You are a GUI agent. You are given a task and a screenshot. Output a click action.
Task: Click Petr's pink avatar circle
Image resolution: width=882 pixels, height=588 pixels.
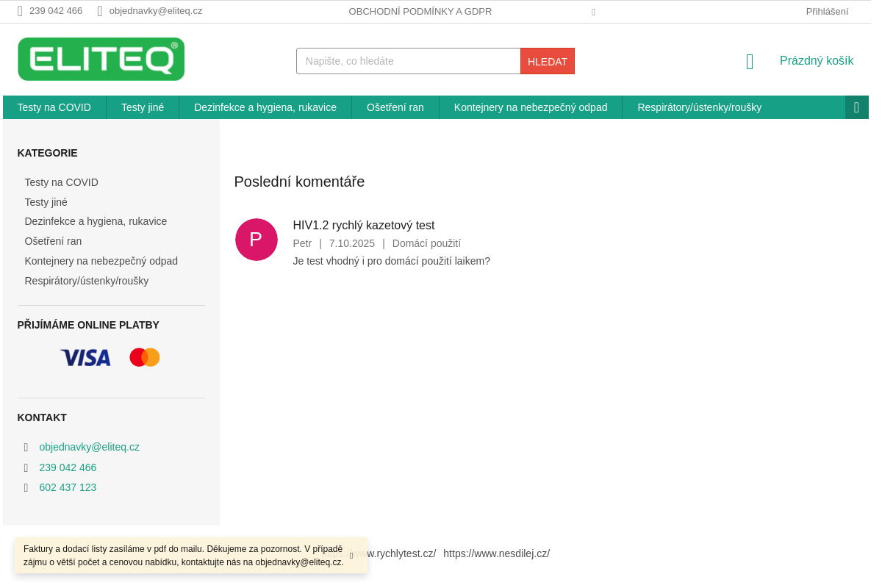pyautogui.click(x=256, y=240)
